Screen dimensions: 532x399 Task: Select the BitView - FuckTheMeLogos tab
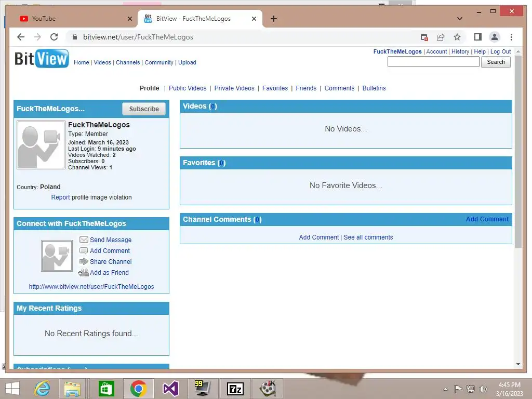click(x=200, y=19)
